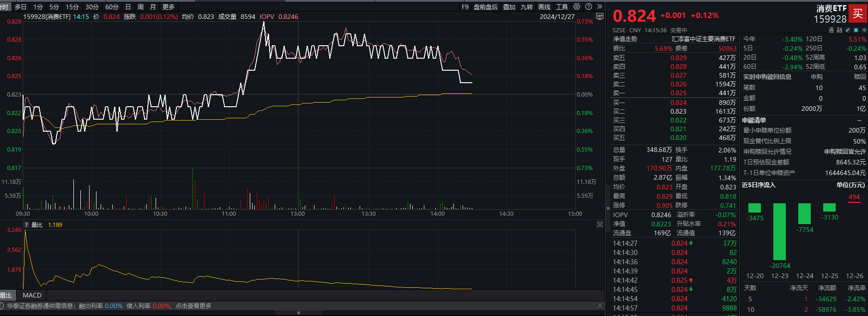Toggle 盘前盘后 display
Screen dimensions: 868x316
486,7
